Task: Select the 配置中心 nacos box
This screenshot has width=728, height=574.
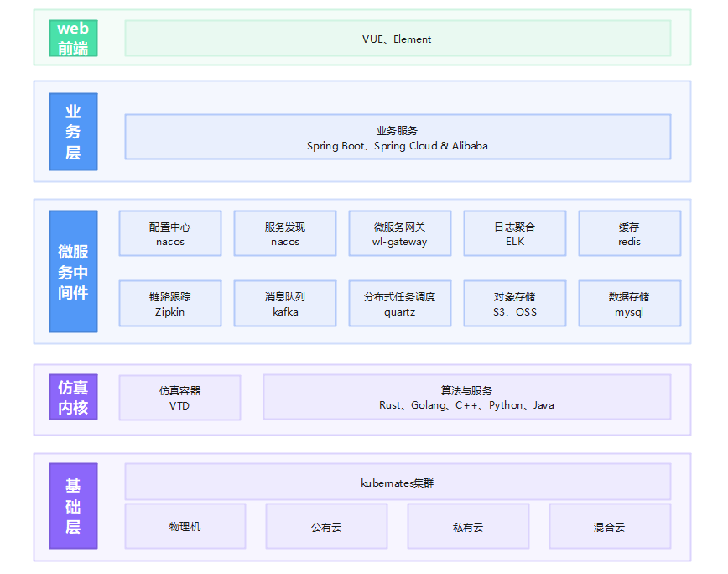Action: pos(170,233)
